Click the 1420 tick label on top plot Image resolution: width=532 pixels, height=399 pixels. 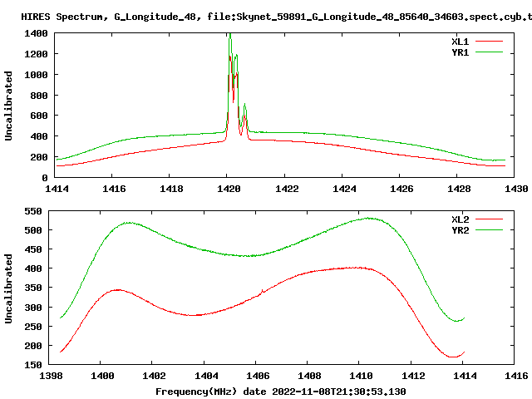click(229, 189)
